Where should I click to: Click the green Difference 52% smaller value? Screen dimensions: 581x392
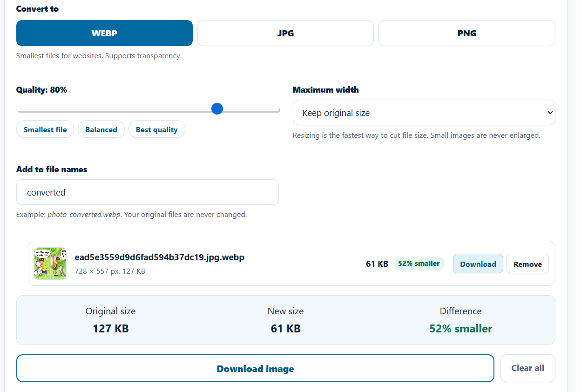461,329
